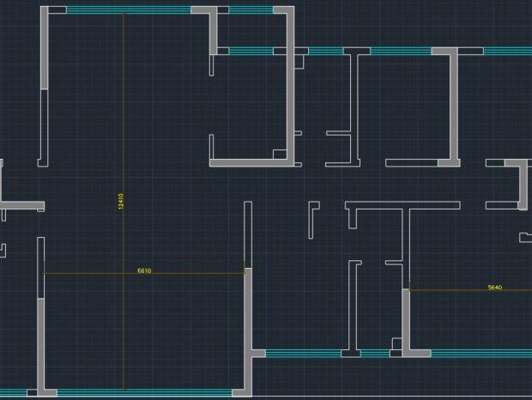Select the narrow vertical partition above 6610 line end

coord(248,232)
